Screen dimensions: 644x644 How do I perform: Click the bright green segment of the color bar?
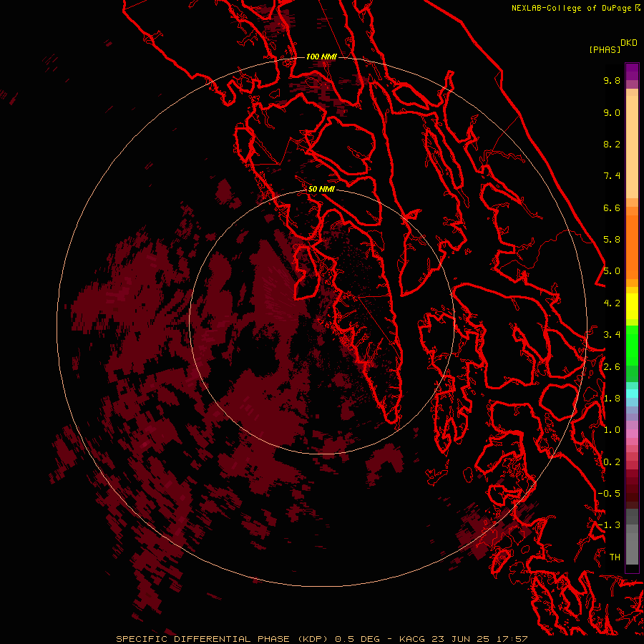(632, 346)
